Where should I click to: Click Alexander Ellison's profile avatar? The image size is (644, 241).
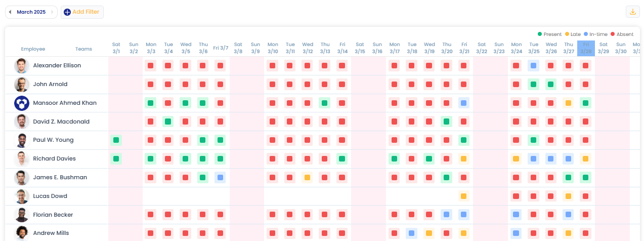click(22, 66)
